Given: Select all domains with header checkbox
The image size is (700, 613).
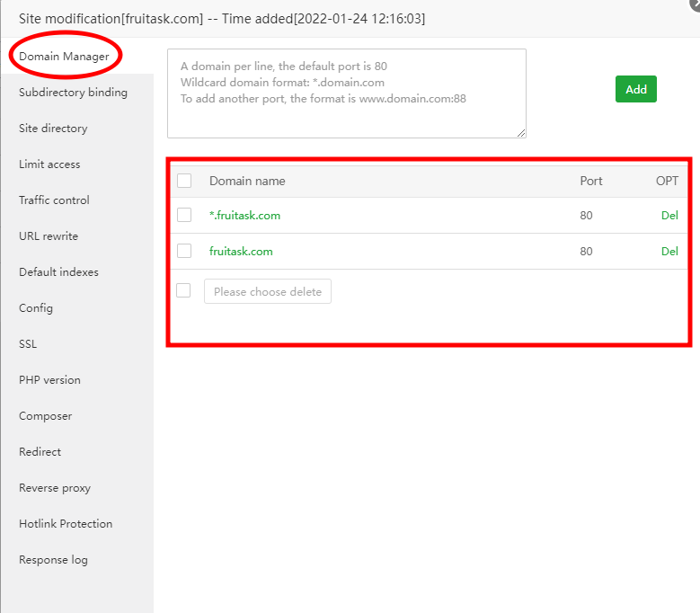Looking at the screenshot, I should pos(184,181).
